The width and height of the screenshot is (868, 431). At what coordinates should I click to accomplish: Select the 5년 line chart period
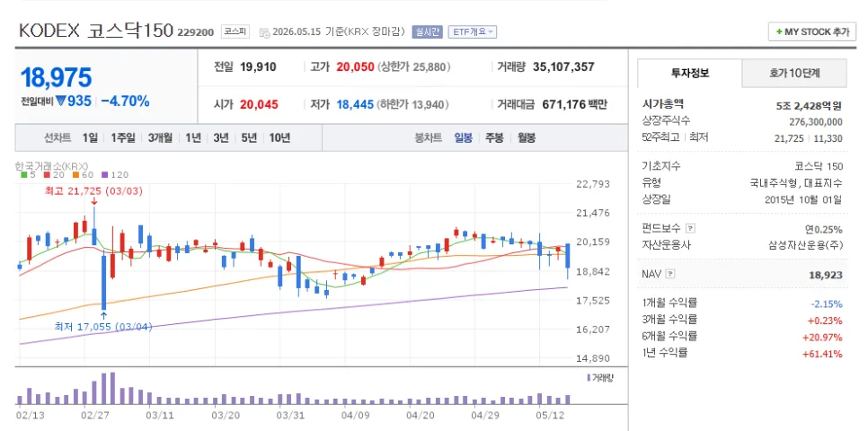point(249,138)
